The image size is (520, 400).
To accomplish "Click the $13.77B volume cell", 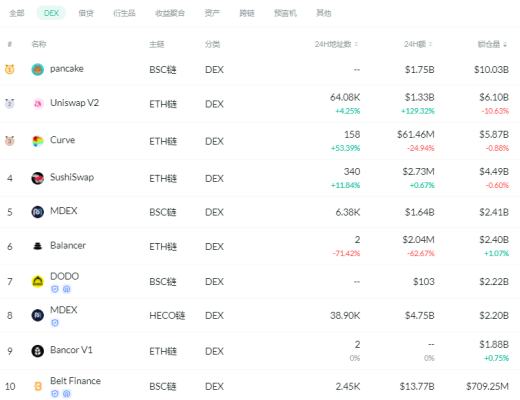I will pyautogui.click(x=417, y=386).
